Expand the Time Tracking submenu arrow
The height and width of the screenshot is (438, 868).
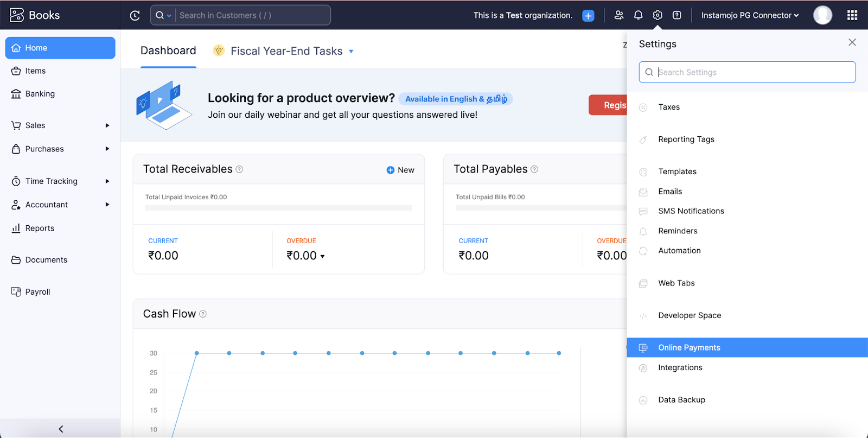coord(107,181)
